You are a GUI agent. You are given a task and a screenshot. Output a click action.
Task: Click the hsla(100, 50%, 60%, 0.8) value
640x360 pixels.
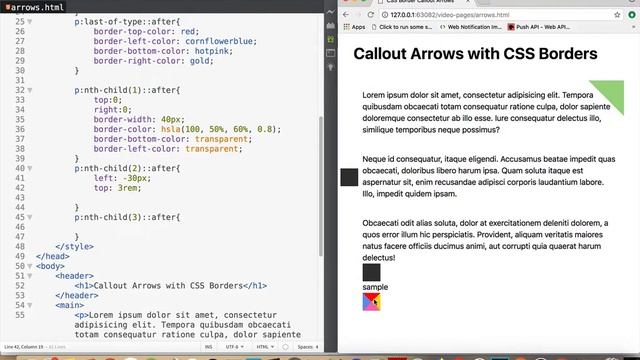pos(219,129)
